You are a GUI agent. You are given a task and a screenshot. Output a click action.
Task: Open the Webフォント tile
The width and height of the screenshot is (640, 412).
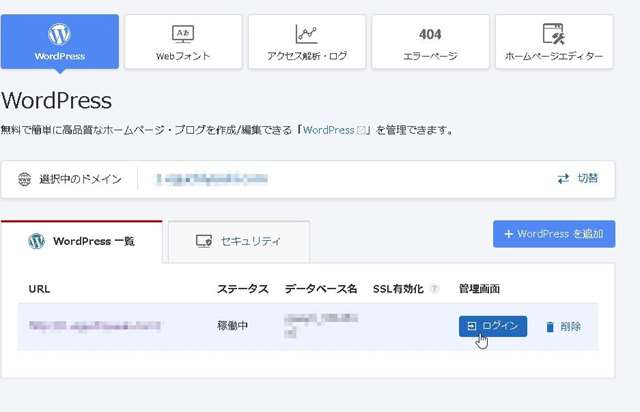tap(183, 42)
